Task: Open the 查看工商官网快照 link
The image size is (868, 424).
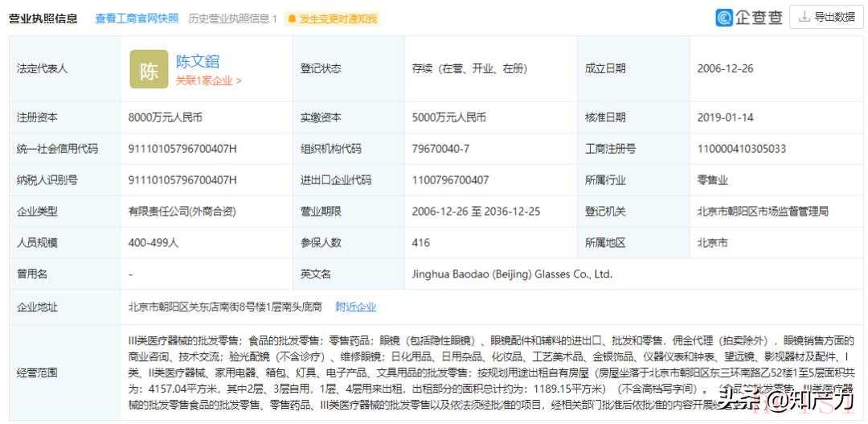Action: [x=137, y=19]
